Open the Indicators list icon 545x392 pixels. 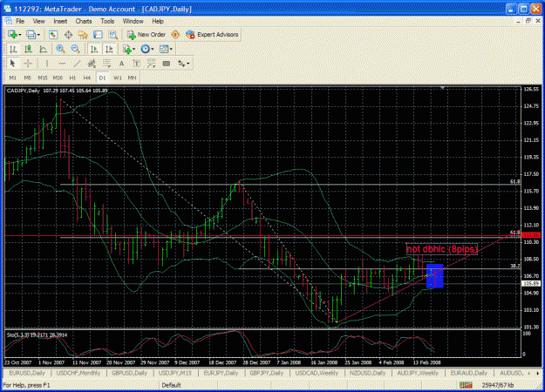tap(126, 49)
